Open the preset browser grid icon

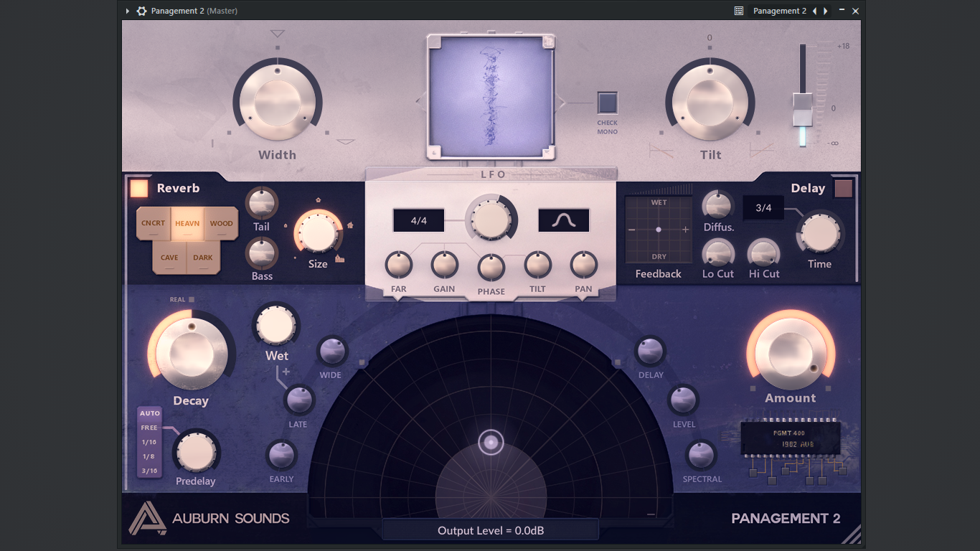click(x=739, y=11)
